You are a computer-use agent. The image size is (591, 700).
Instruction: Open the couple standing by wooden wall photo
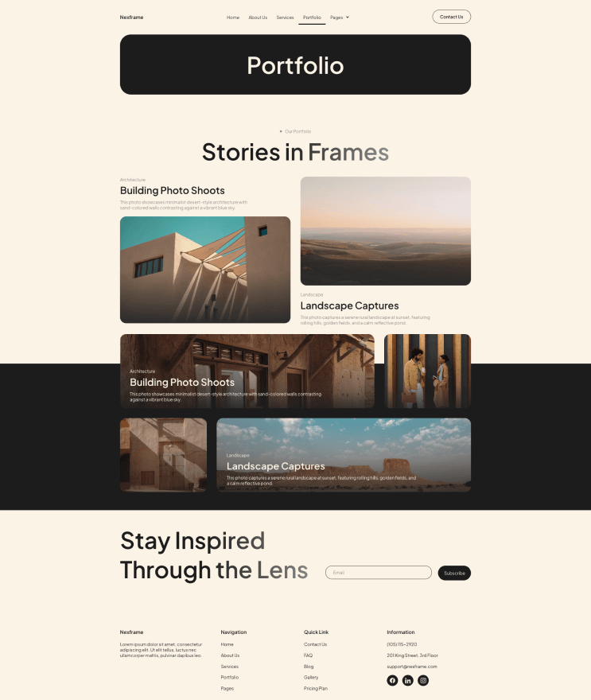click(x=427, y=371)
